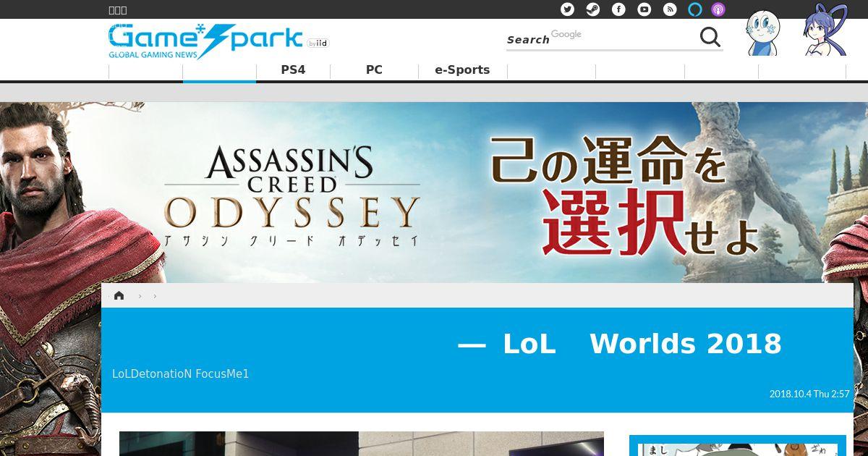Open the main article photo thumbnail
Image resolution: width=868 pixels, height=456 pixels.
point(362,444)
